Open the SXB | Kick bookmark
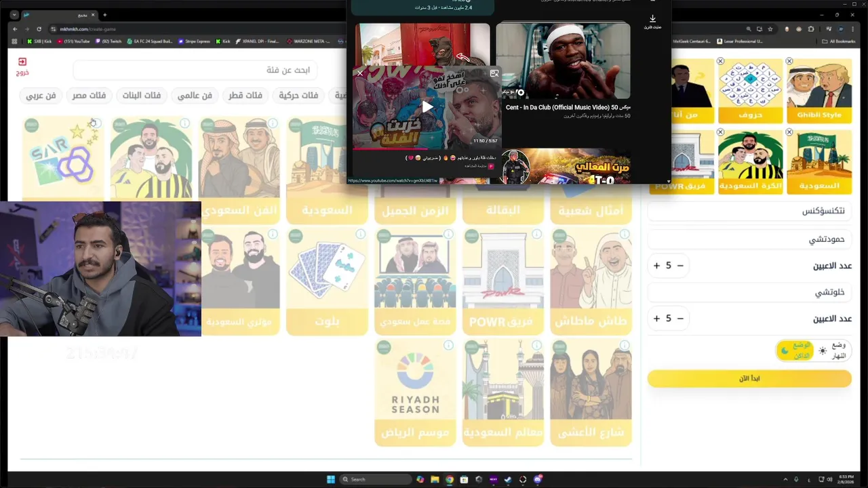Image resolution: width=868 pixels, height=488 pixels. [39, 41]
